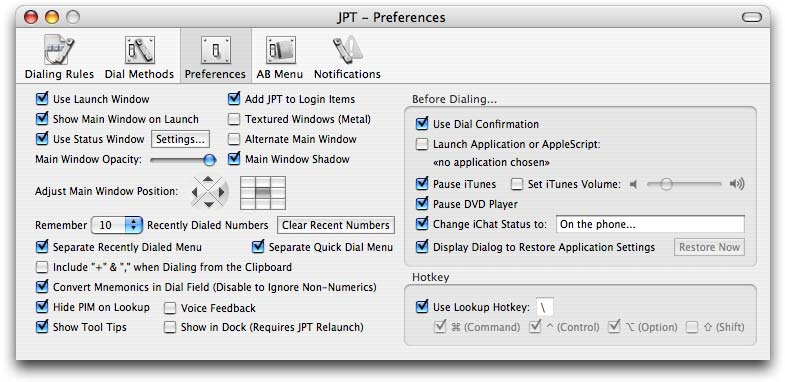Enable Textured Windows (Metal)
Viewport: 785px width, 382px height.
click(x=234, y=119)
